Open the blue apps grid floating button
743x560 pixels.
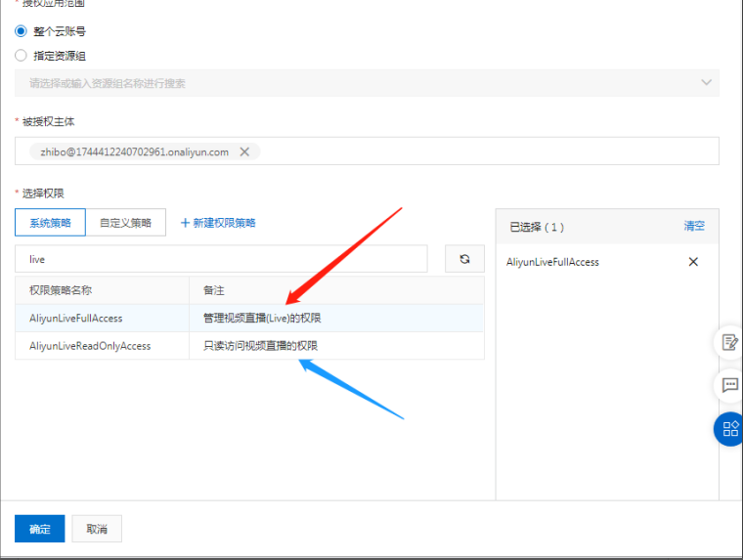[729, 429]
